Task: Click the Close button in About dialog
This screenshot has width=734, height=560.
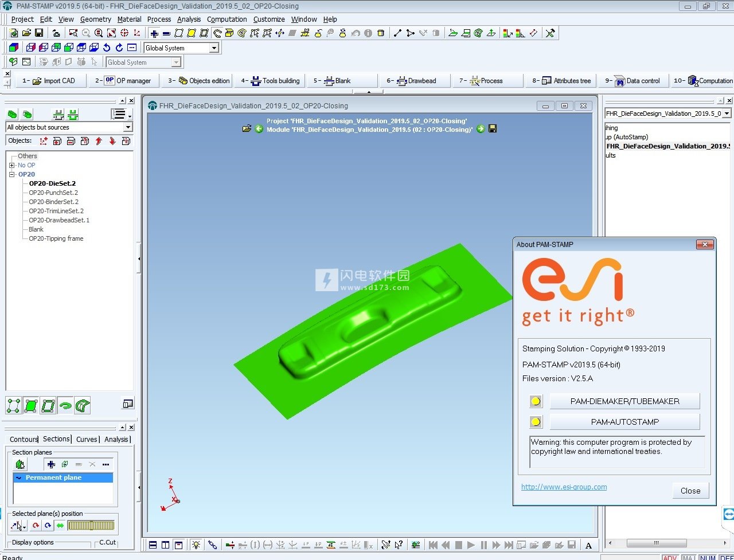Action: 690,491
